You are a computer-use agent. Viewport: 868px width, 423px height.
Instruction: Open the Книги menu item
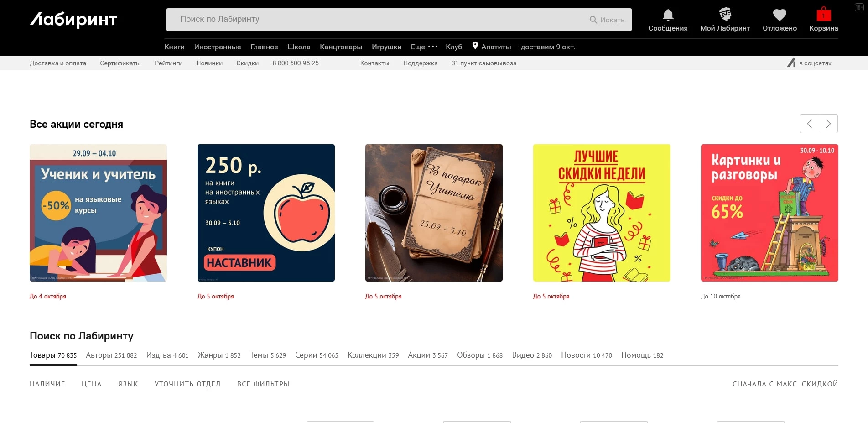coord(174,47)
